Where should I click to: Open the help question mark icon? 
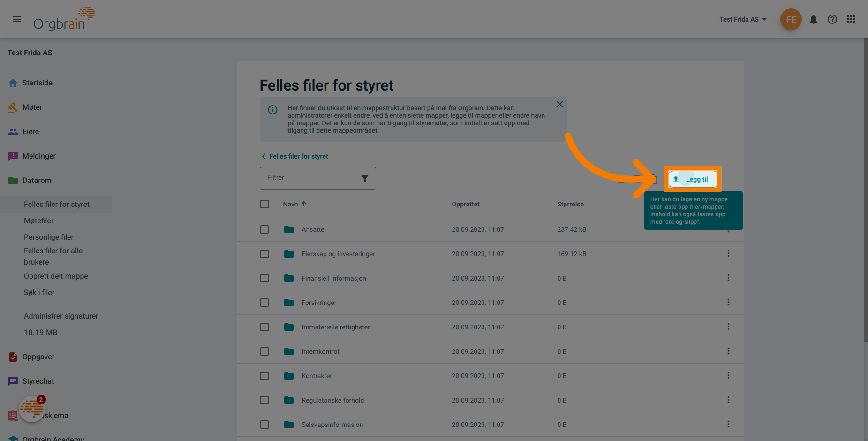pyautogui.click(x=832, y=19)
